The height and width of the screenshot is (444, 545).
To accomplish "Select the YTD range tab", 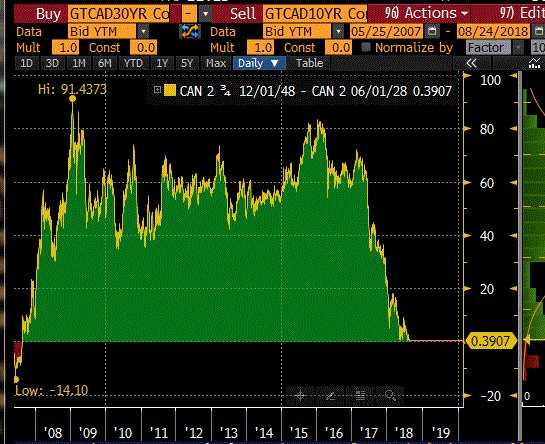I will (133, 63).
